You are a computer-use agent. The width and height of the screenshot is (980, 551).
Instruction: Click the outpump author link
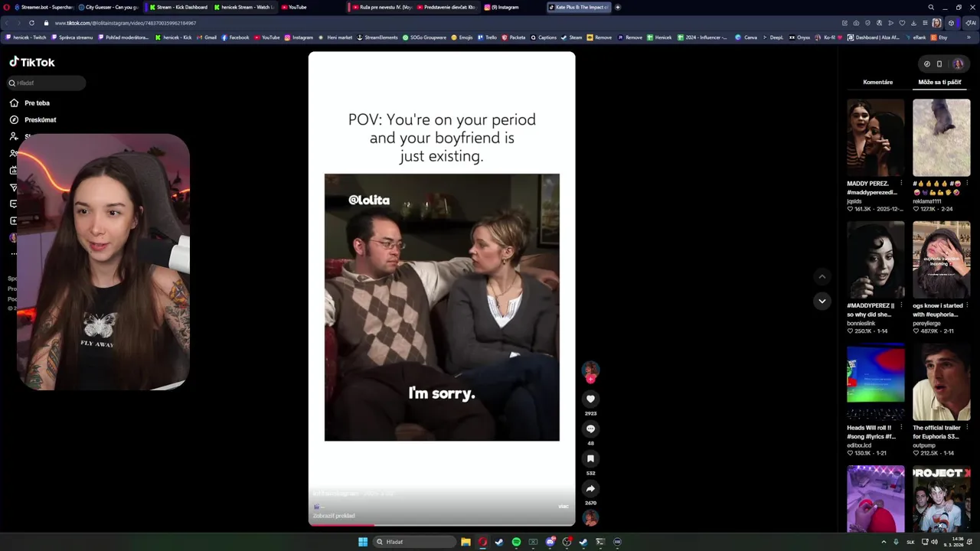point(926,445)
